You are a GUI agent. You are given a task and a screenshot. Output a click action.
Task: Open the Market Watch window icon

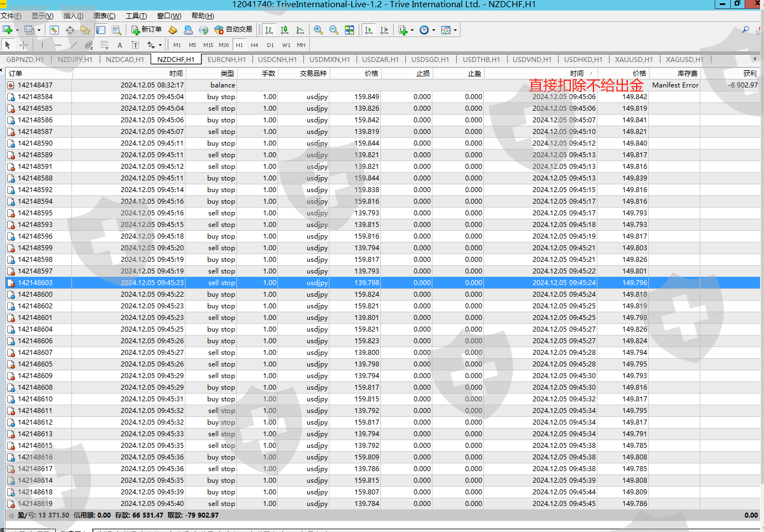coord(54,30)
